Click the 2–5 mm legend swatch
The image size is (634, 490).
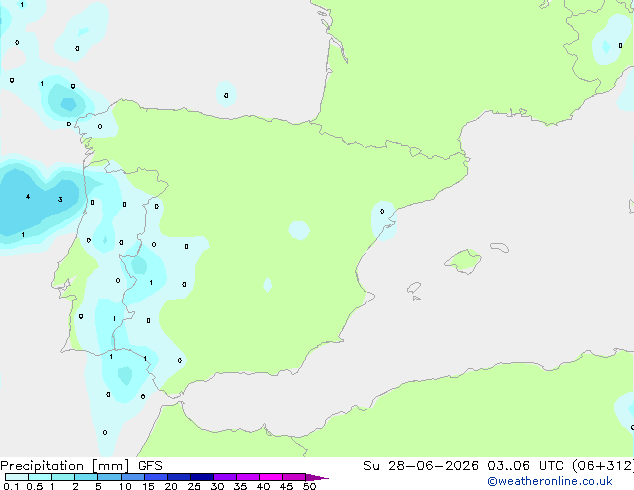pyautogui.click(x=86, y=477)
